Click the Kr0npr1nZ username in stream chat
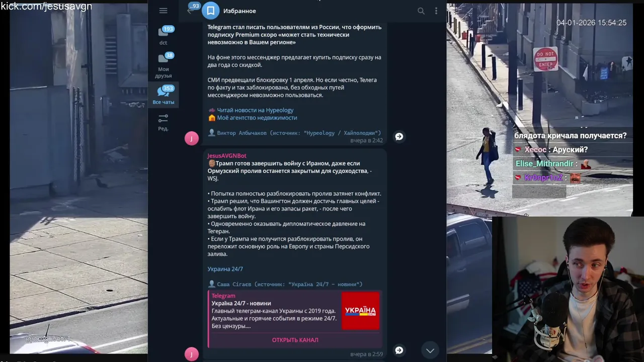The height and width of the screenshot is (362, 644). point(543,178)
